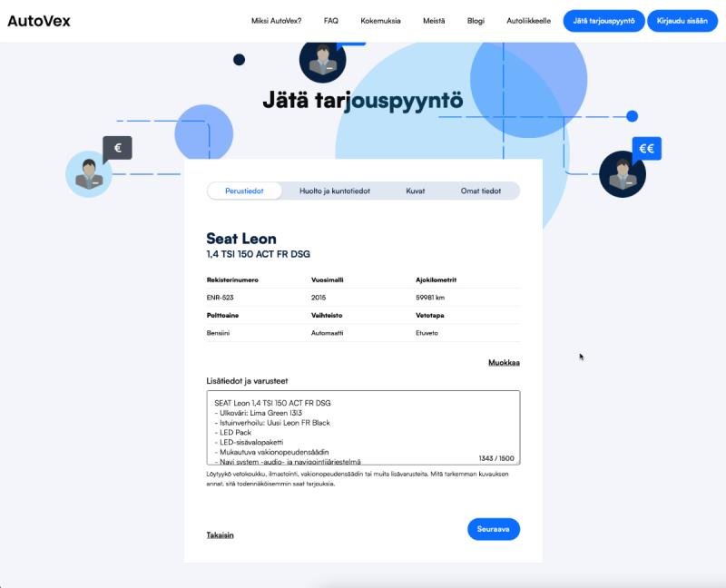Go to Kokemuksia page
The image size is (726, 588).
pos(380,21)
